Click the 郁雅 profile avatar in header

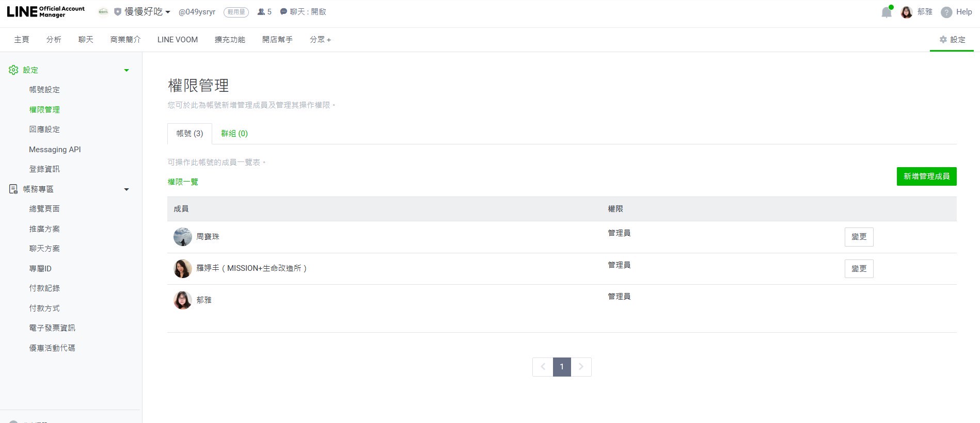pyautogui.click(x=906, y=12)
